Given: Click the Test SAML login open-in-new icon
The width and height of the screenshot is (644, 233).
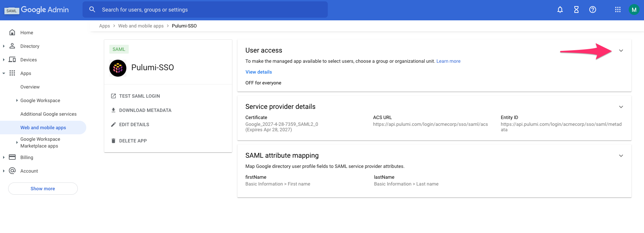Looking at the screenshot, I should click(x=113, y=96).
